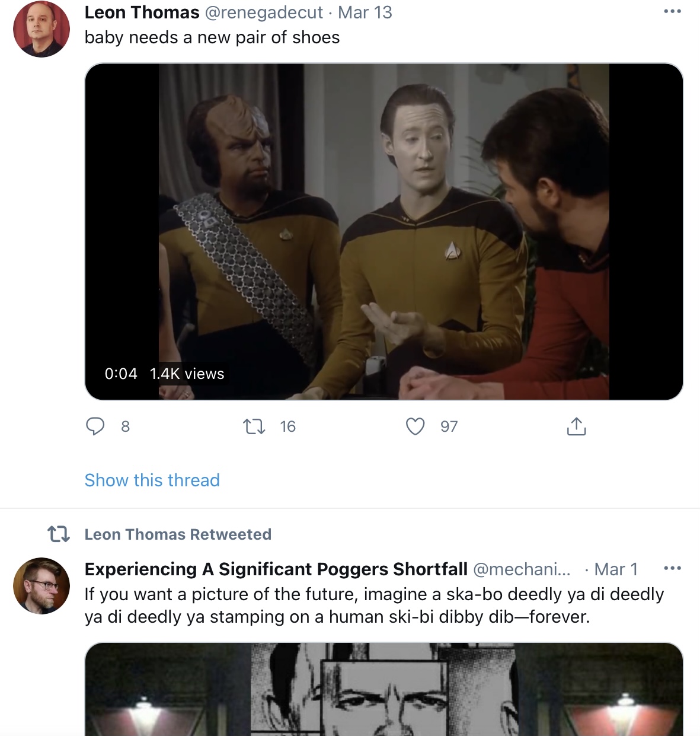
Task: Click Leon Thomas Retweeted label
Action: click(178, 534)
